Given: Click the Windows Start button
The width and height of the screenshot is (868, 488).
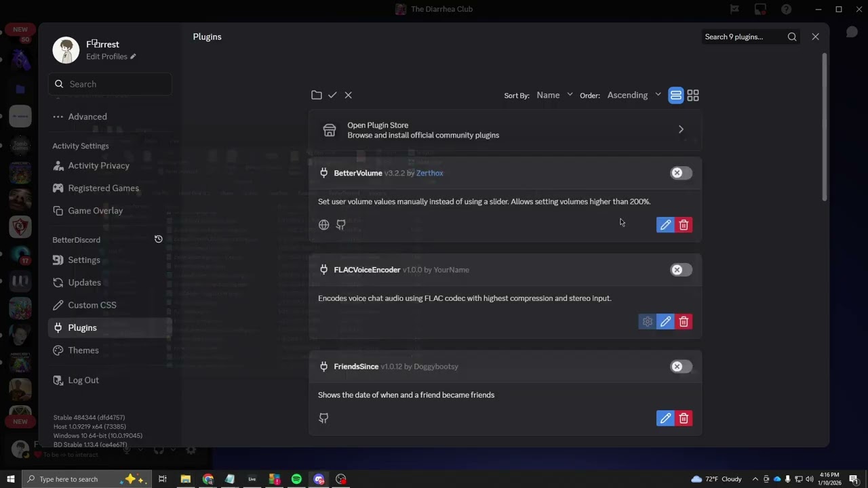Looking at the screenshot, I should (x=11, y=479).
